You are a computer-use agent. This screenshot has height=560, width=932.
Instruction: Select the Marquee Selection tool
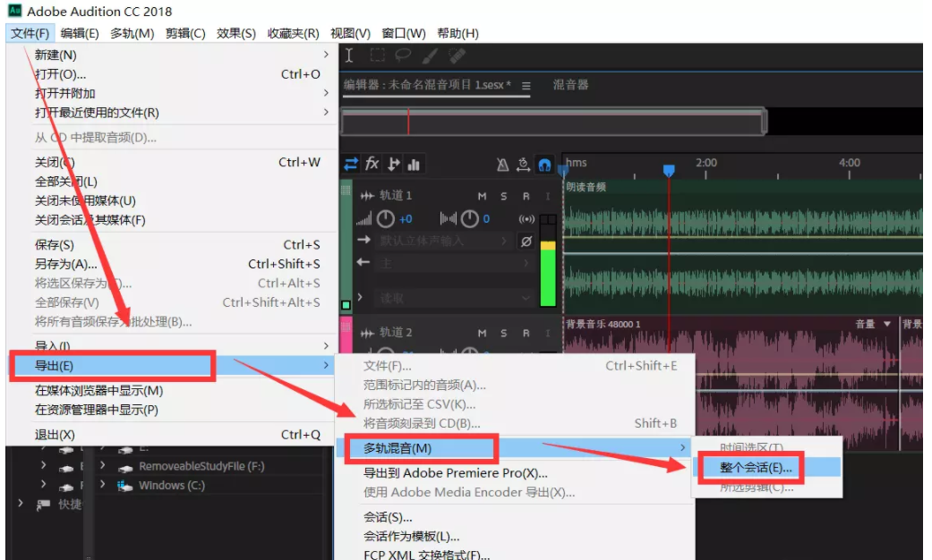pos(377,55)
